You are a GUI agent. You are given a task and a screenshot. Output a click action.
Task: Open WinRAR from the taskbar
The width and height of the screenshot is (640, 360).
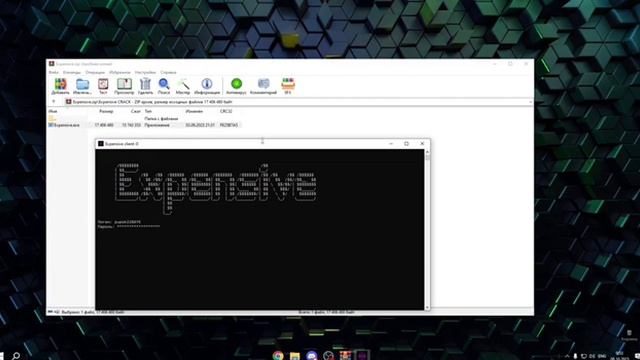point(345,356)
